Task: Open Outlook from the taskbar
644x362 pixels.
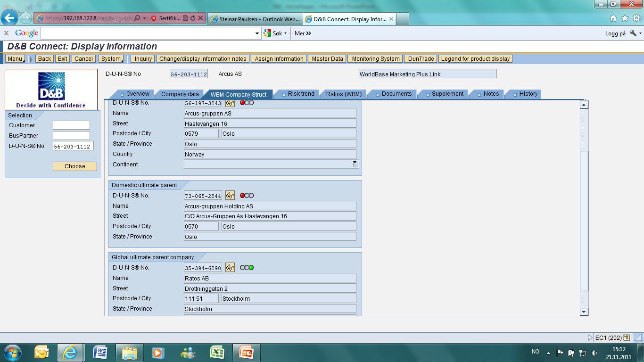Action: click(x=41, y=352)
